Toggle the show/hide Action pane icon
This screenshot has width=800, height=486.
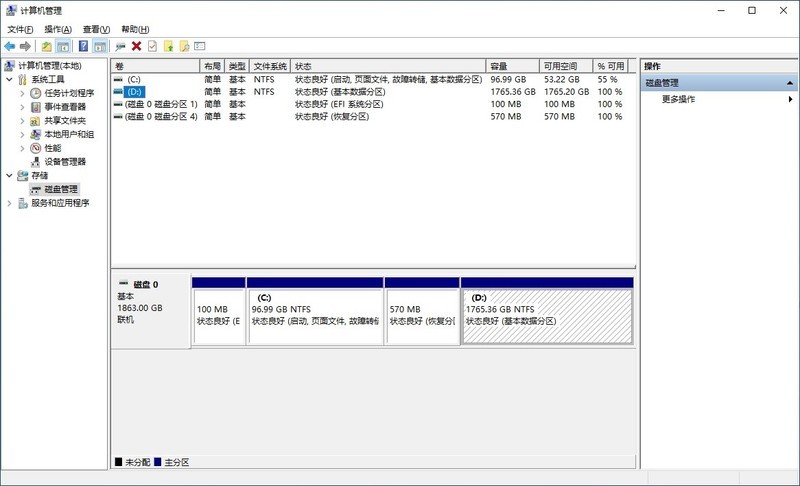tap(100, 46)
